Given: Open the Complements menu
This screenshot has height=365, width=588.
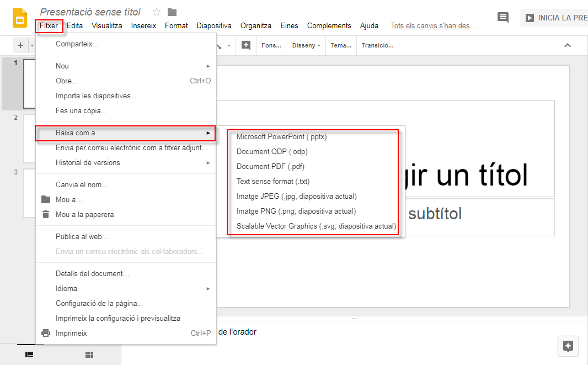Looking at the screenshot, I should [x=329, y=25].
